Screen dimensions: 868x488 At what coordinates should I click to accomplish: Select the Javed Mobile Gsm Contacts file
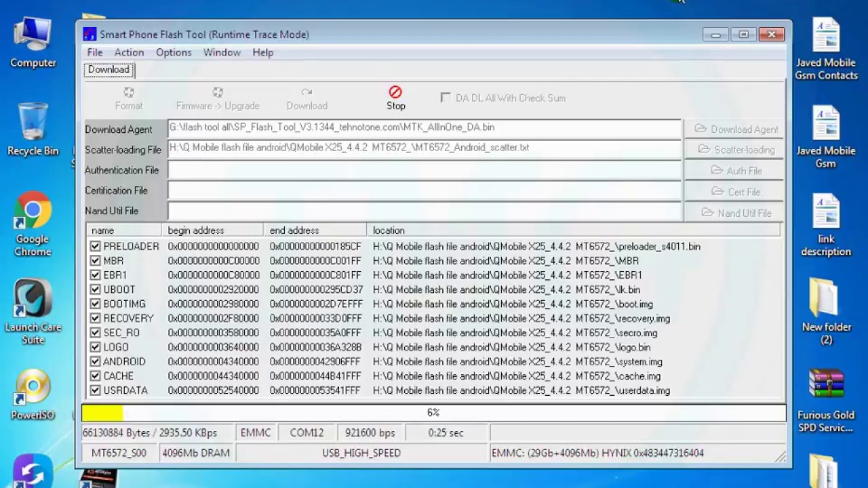826,49
